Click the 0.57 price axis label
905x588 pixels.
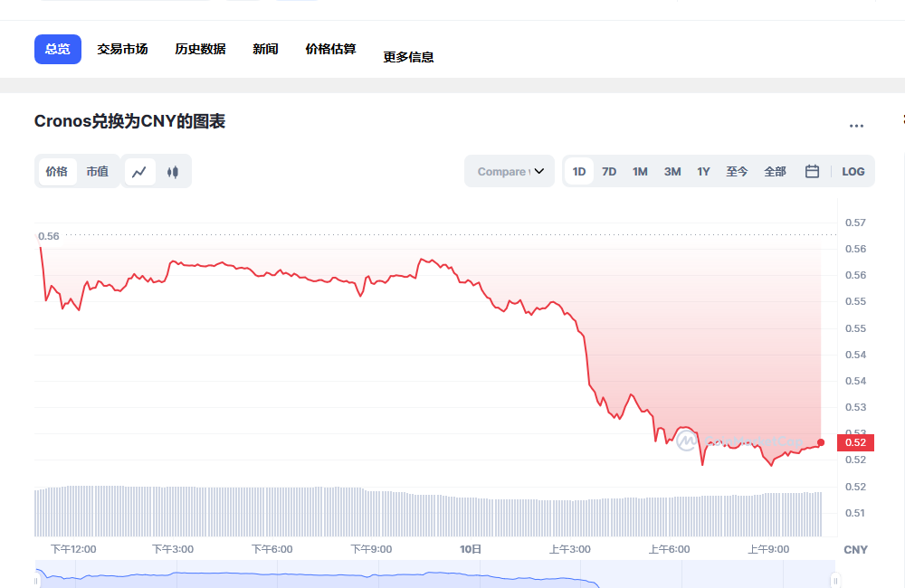[855, 223]
